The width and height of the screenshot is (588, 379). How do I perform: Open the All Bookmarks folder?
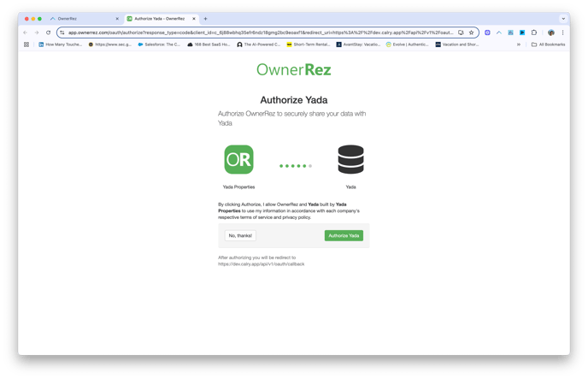(x=548, y=44)
